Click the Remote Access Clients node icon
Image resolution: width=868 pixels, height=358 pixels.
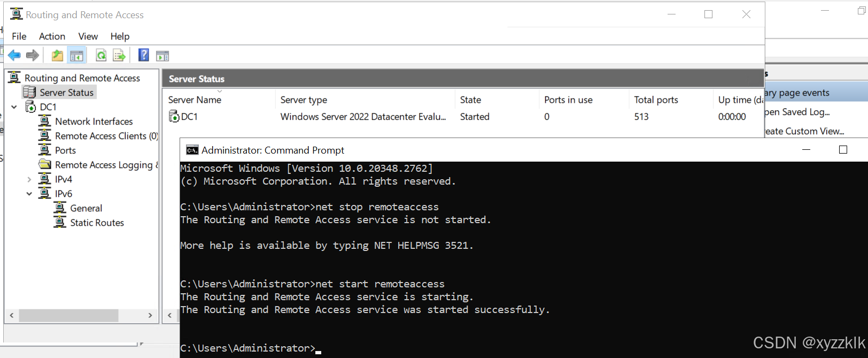[45, 135]
